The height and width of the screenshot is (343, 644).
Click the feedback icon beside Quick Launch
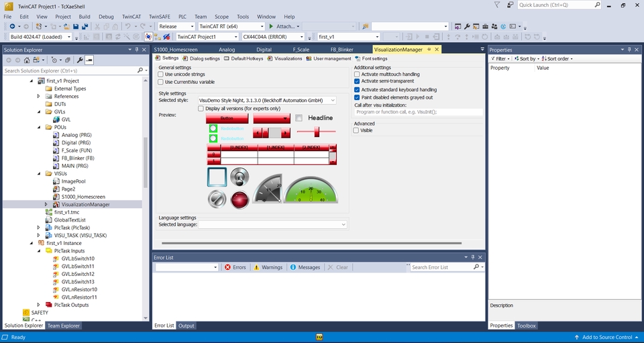point(510,5)
